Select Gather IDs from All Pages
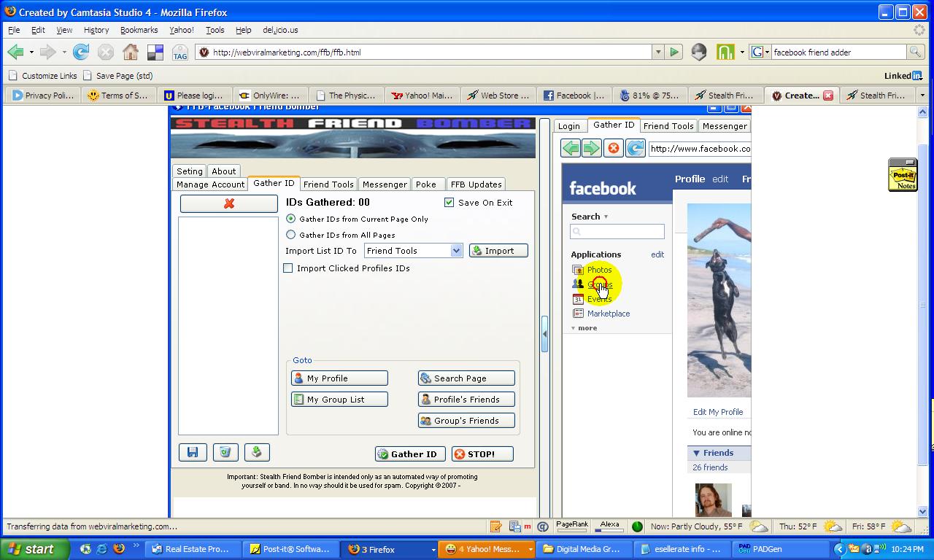934x560 pixels. [291, 235]
